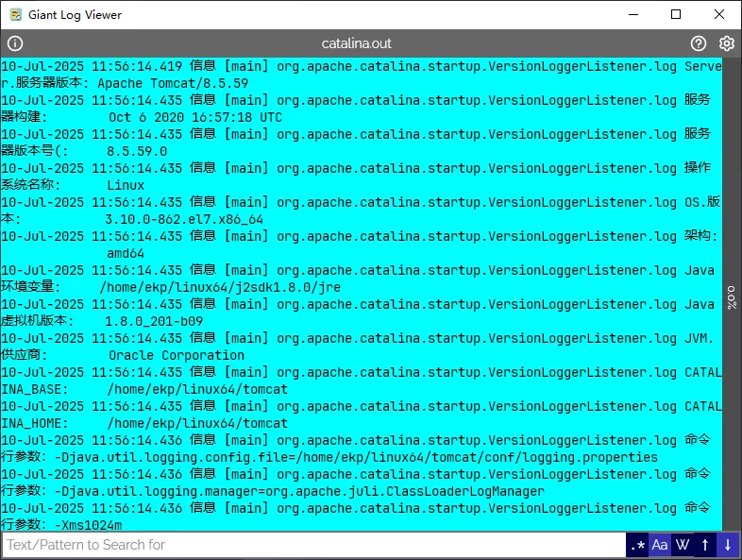Click the line 'Apache Tomcat/8.5.59'
Viewport: 742px width, 560px height.
[173, 83]
